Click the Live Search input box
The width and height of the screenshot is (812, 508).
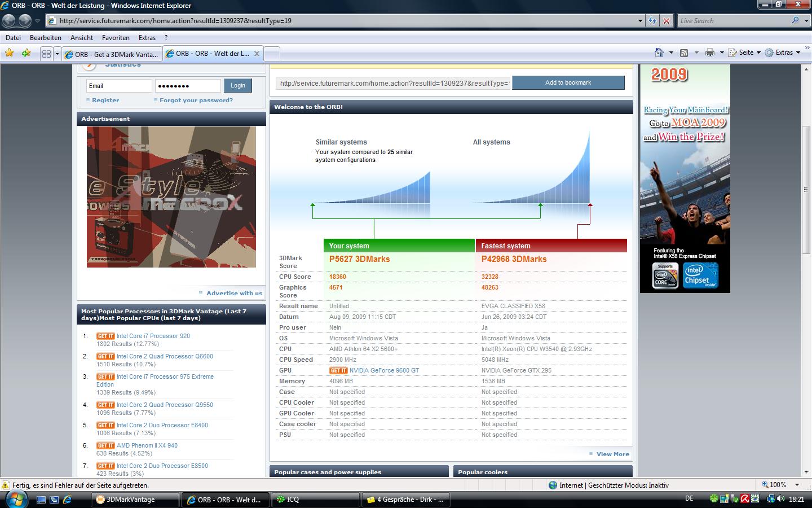click(733, 21)
